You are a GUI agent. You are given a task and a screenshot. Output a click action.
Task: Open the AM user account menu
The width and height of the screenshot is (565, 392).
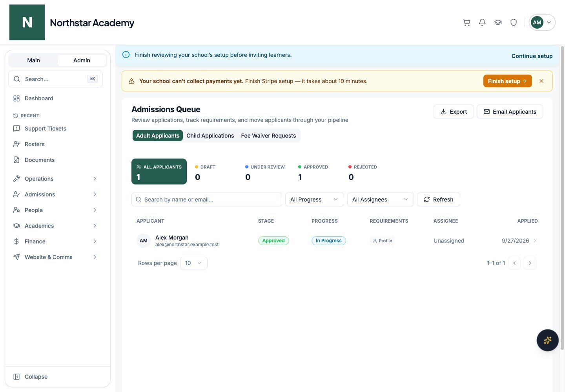coord(542,22)
